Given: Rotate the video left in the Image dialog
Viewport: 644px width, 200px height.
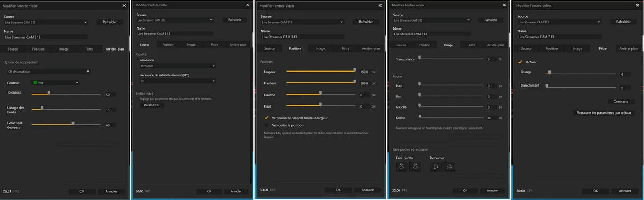Looking at the screenshot, I should pyautogui.click(x=401, y=167).
